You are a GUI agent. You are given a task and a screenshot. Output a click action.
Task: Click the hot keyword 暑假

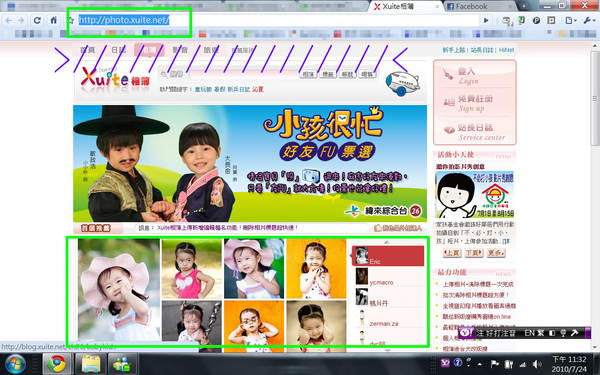point(220,90)
